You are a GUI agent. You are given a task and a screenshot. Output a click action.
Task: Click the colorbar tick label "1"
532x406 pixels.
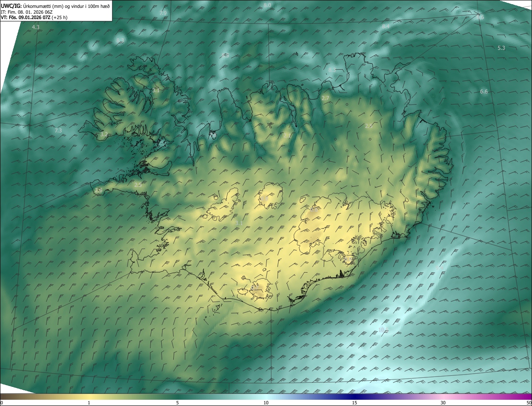coord(89,403)
